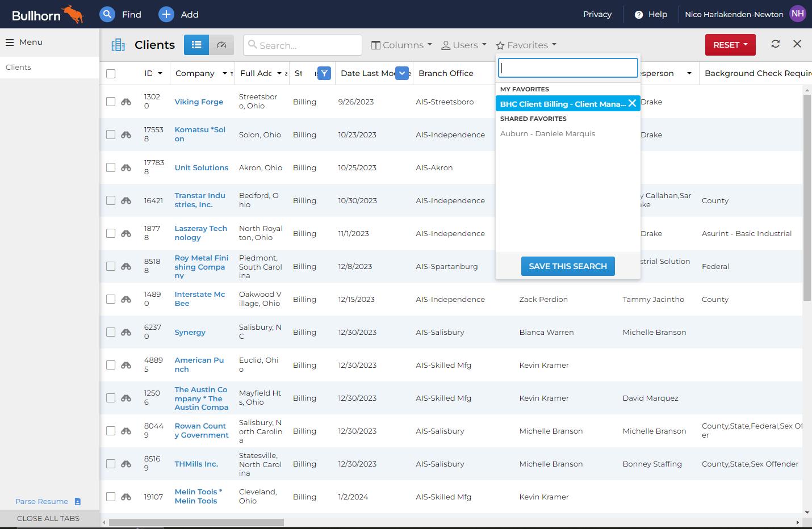812x529 pixels.
Task: Click Save This Search button
Action: pyautogui.click(x=568, y=266)
